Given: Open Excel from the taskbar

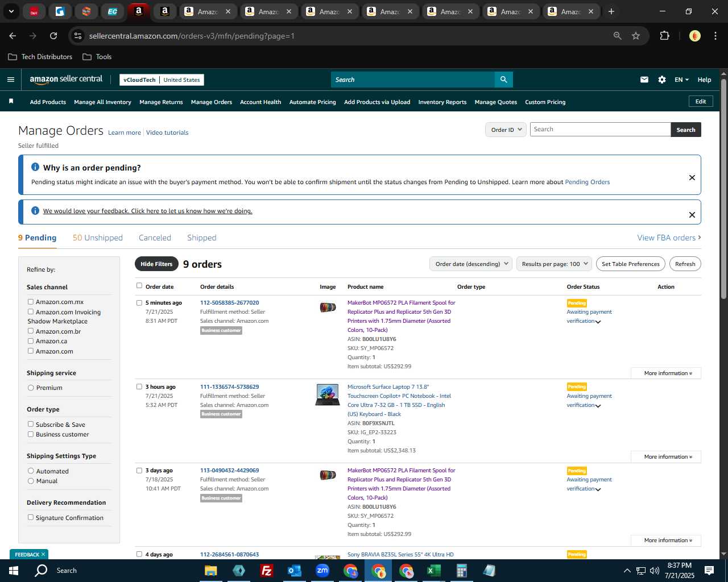Looking at the screenshot, I should 433,571.
